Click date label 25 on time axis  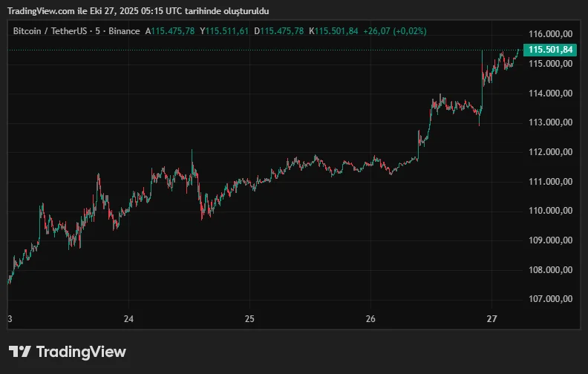click(249, 320)
